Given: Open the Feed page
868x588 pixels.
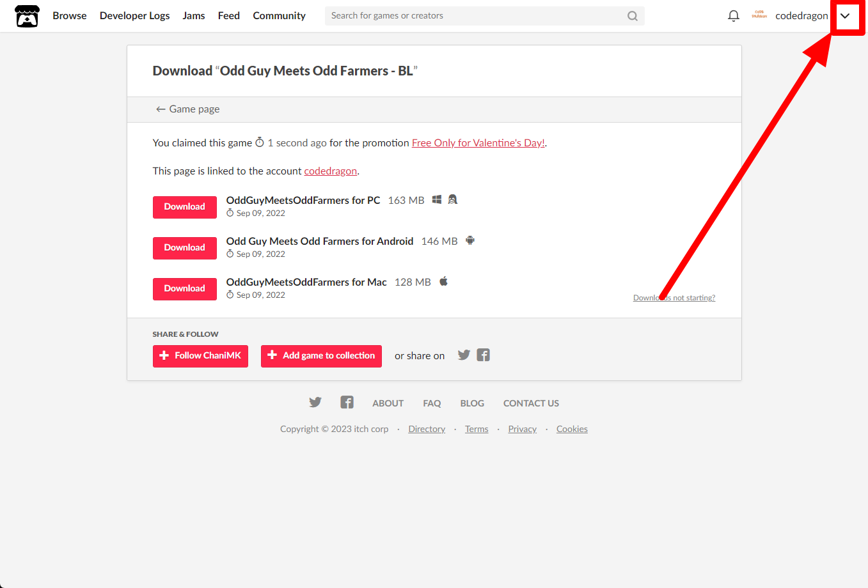Looking at the screenshot, I should (x=229, y=16).
